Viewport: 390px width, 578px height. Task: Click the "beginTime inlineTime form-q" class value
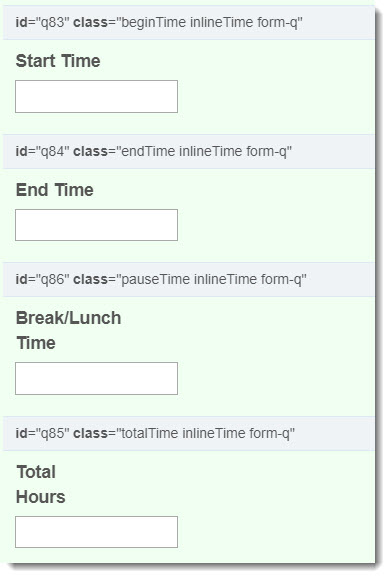click(209, 22)
